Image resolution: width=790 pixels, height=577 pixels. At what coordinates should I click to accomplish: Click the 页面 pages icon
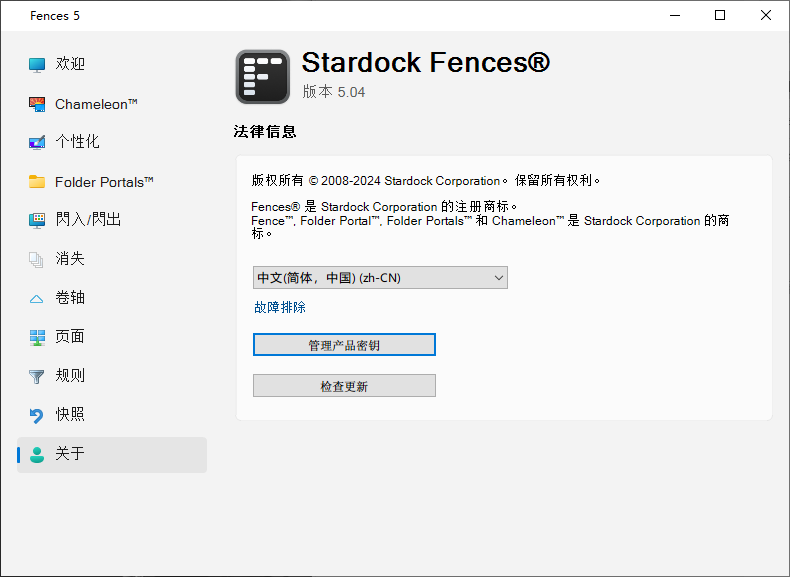pyautogui.click(x=37, y=337)
